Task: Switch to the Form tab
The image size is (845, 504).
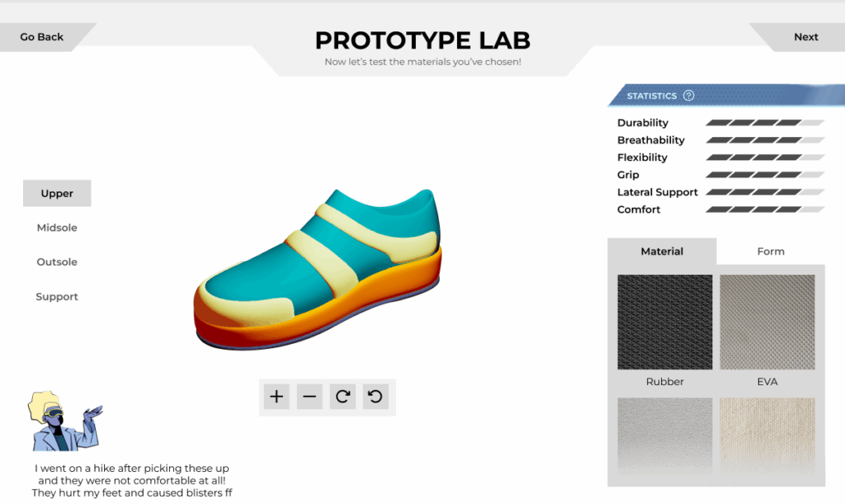Action: tap(771, 252)
